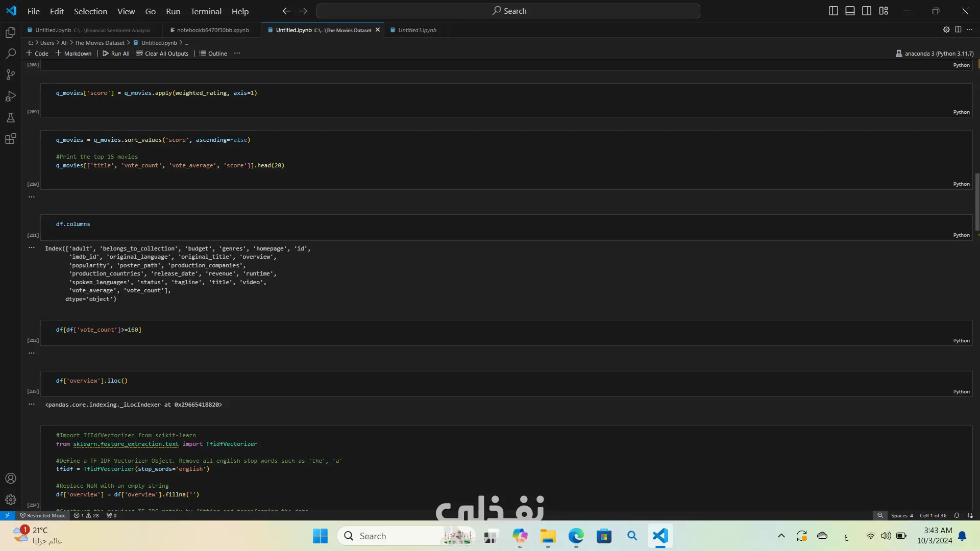Click Run All in notebook toolbar
The width and height of the screenshot is (980, 551).
coord(116,54)
